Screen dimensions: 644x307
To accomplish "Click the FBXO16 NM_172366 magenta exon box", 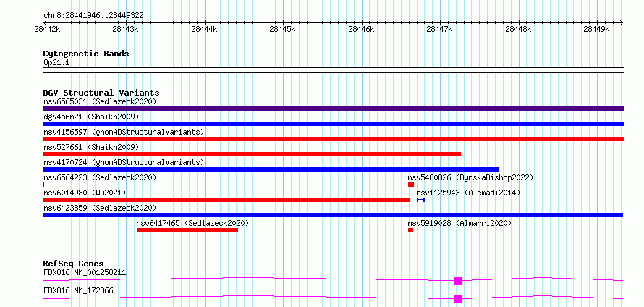I will click(458, 299).
